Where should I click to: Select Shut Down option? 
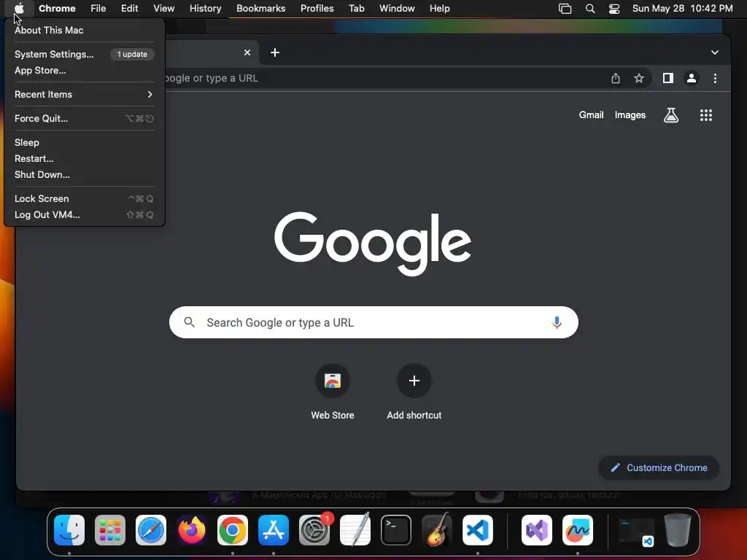pyautogui.click(x=42, y=175)
